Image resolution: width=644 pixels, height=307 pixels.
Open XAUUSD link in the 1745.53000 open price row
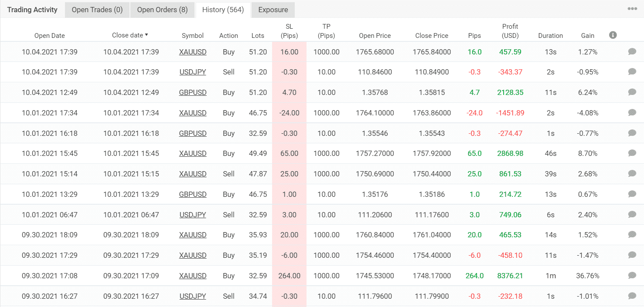pyautogui.click(x=193, y=276)
